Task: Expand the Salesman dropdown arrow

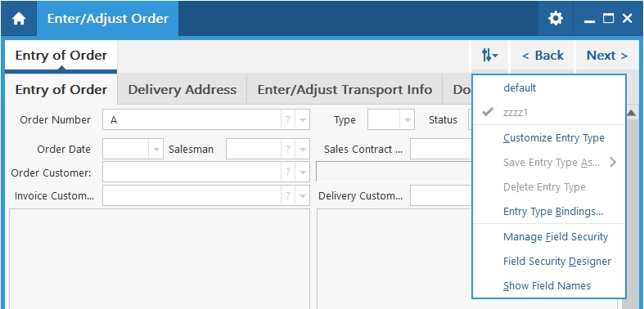Action: click(302, 149)
